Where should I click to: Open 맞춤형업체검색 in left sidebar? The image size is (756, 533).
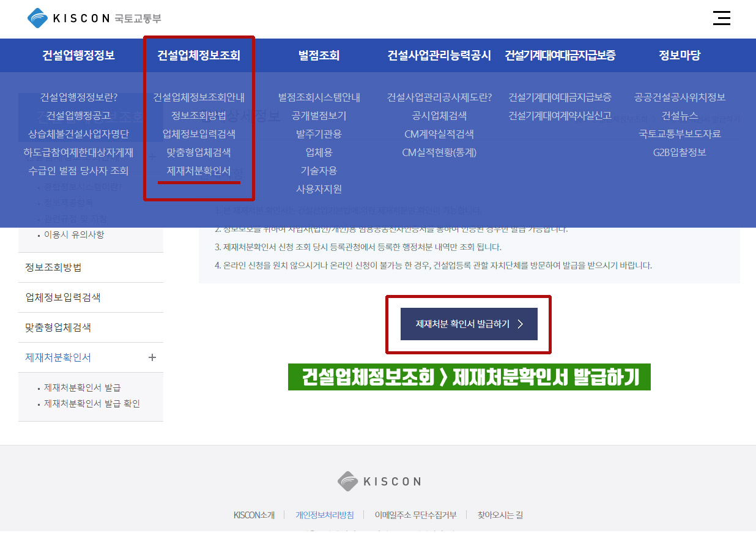point(58,327)
